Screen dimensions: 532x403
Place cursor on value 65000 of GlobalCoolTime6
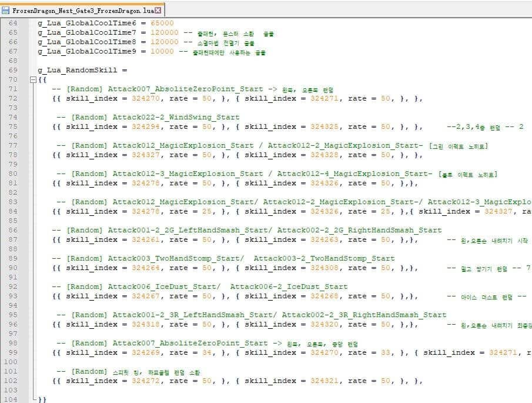pos(162,23)
